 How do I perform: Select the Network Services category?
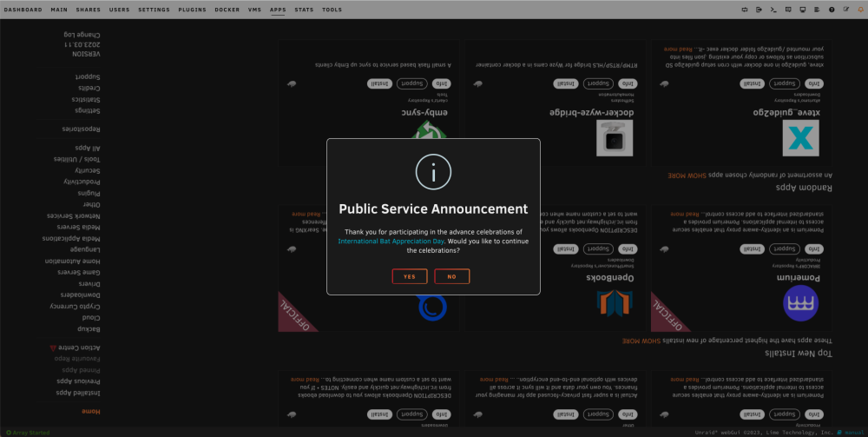(x=73, y=216)
